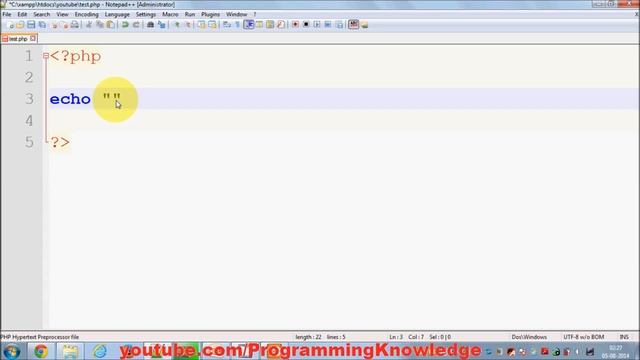The width and height of the screenshot is (640, 360).
Task: Open the View menu
Action: 62,14
